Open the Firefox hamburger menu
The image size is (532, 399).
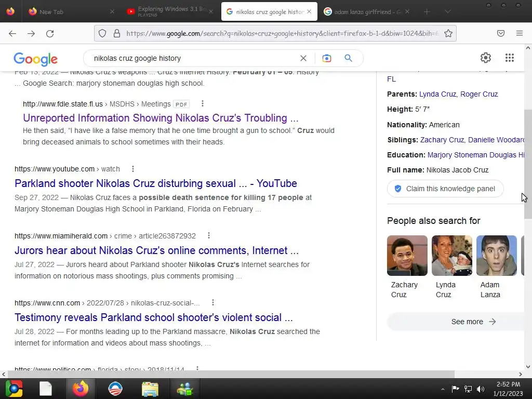tap(520, 33)
